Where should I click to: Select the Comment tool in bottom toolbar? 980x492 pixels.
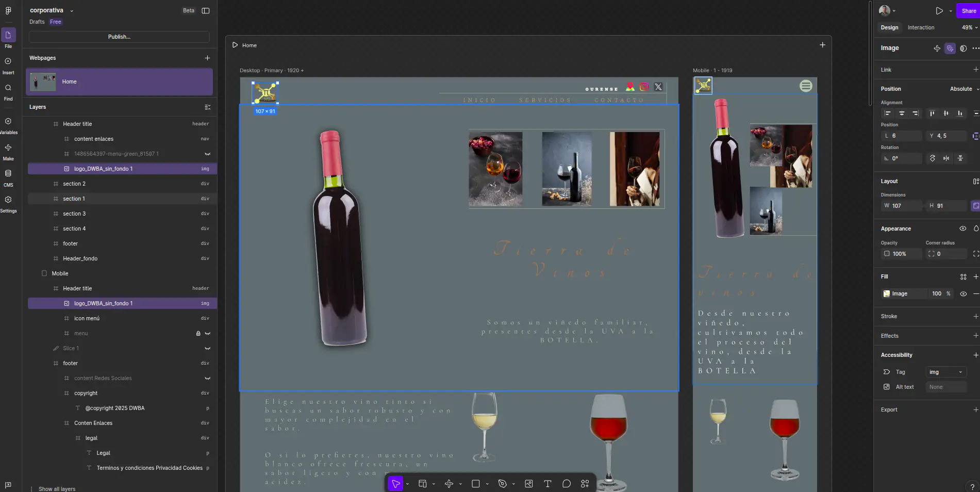tap(566, 484)
